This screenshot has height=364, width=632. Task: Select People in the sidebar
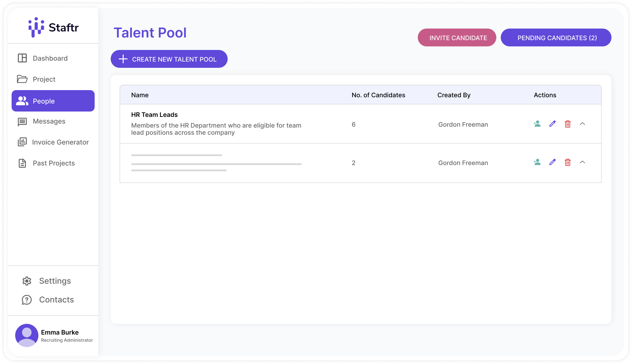pos(53,101)
